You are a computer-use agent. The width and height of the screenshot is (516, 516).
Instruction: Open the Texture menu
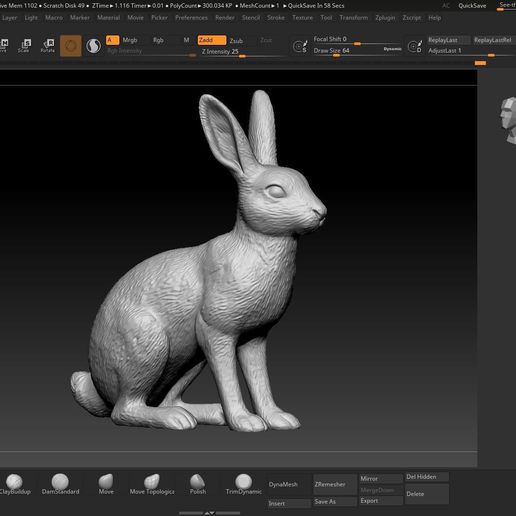point(303,18)
